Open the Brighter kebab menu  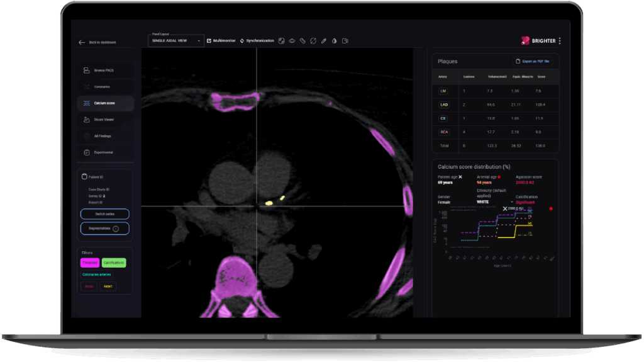point(560,41)
